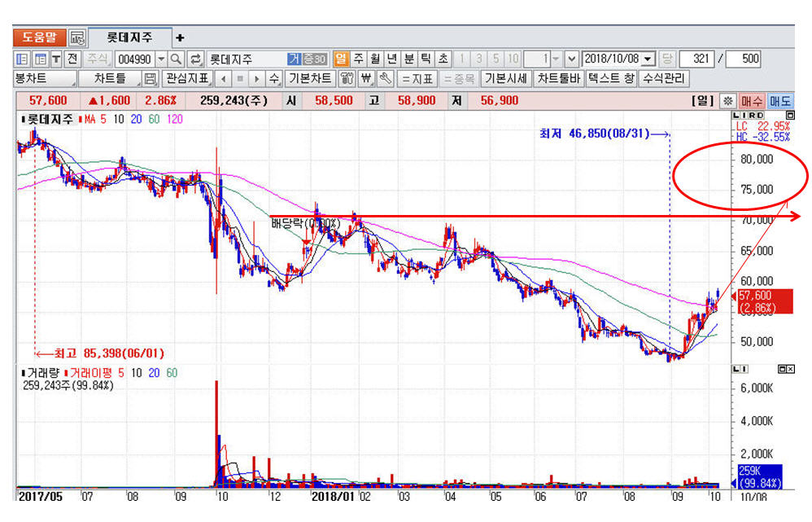Click the left sidebar panel layout icon
The width and height of the screenshot is (812, 522).
click(22, 59)
